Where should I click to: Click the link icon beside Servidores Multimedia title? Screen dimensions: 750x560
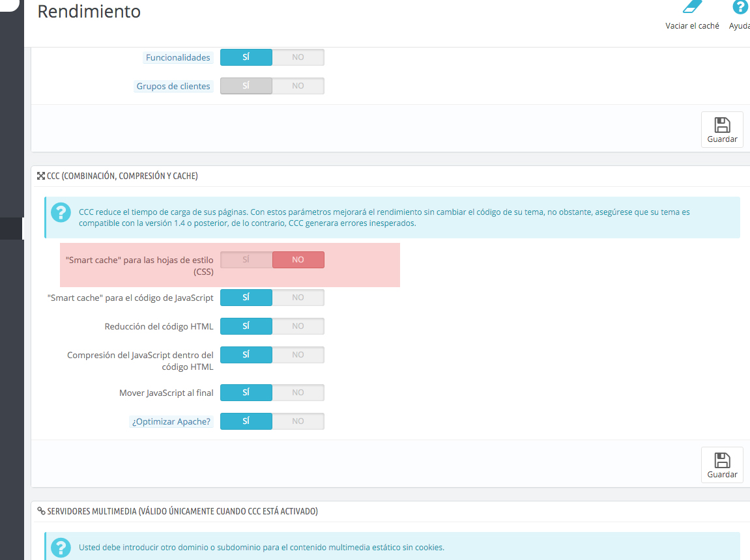point(40,512)
